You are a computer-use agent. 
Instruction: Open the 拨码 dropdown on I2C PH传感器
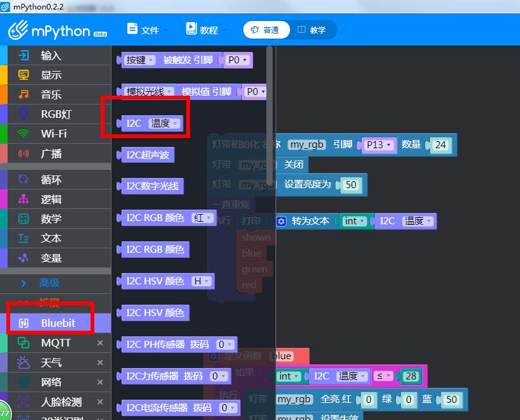[x=225, y=345]
